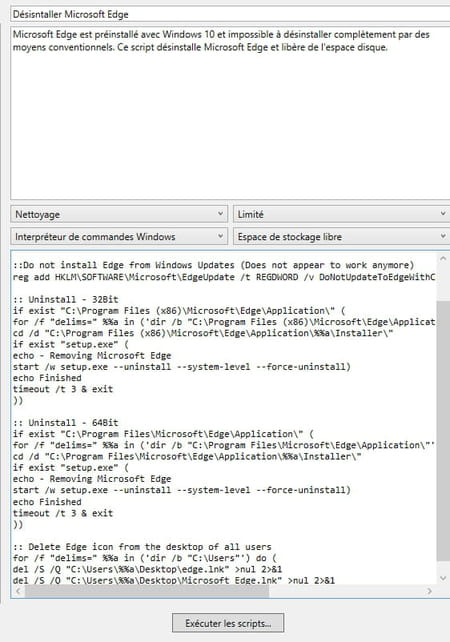The height and width of the screenshot is (642, 450).
Task: Place cursor on the 'Uninstall - 32Bit' comment line
Action: [66, 299]
